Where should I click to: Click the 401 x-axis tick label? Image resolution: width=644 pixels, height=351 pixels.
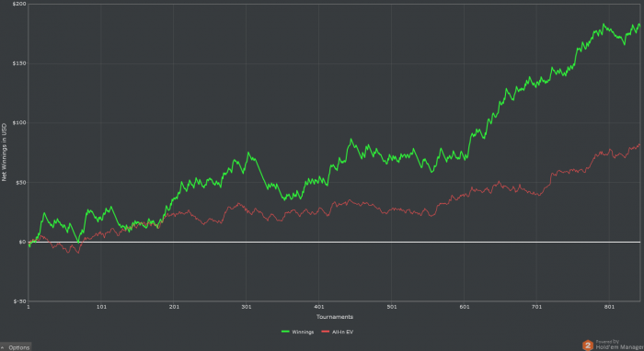click(x=319, y=307)
